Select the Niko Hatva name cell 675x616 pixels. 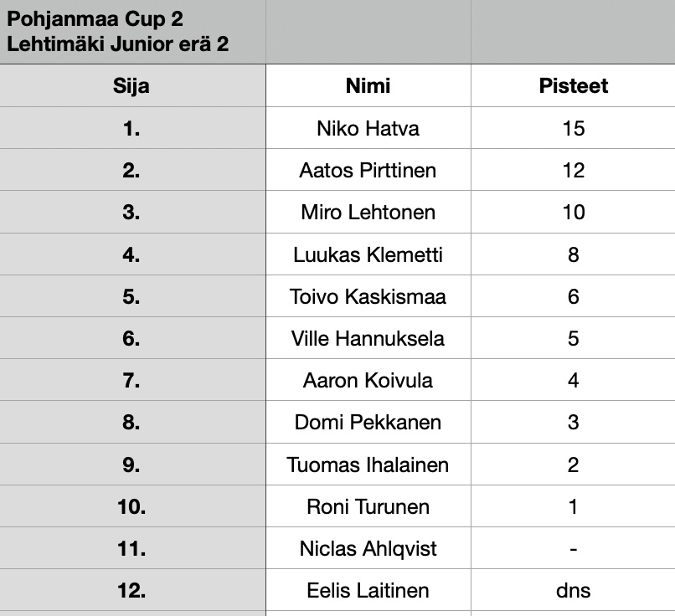click(368, 128)
